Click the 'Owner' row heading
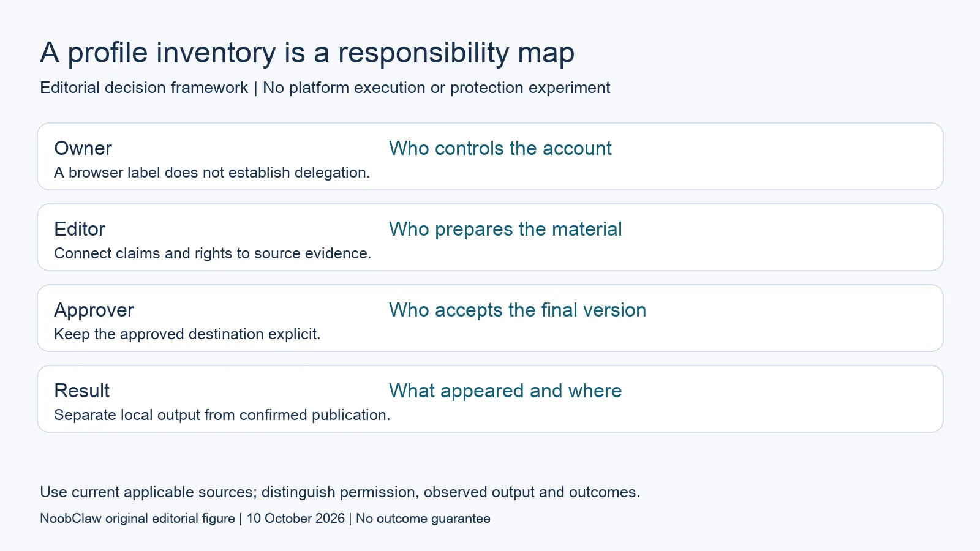This screenshot has height=551, width=980. [x=83, y=148]
